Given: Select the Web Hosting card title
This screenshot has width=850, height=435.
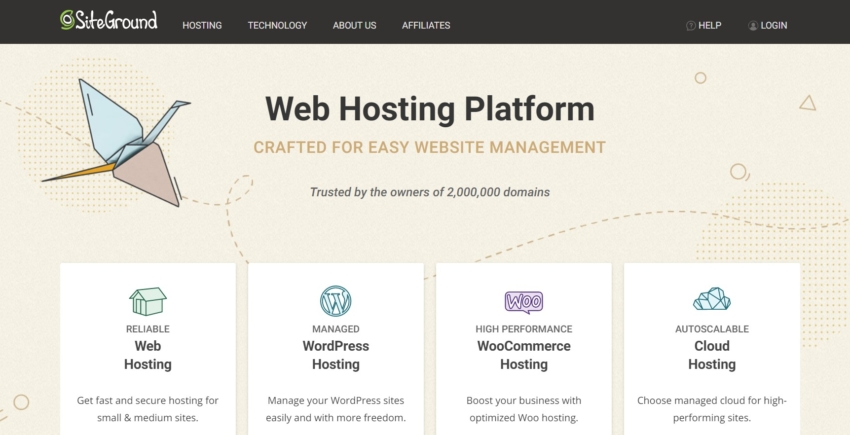Looking at the screenshot, I should pyautogui.click(x=147, y=355).
